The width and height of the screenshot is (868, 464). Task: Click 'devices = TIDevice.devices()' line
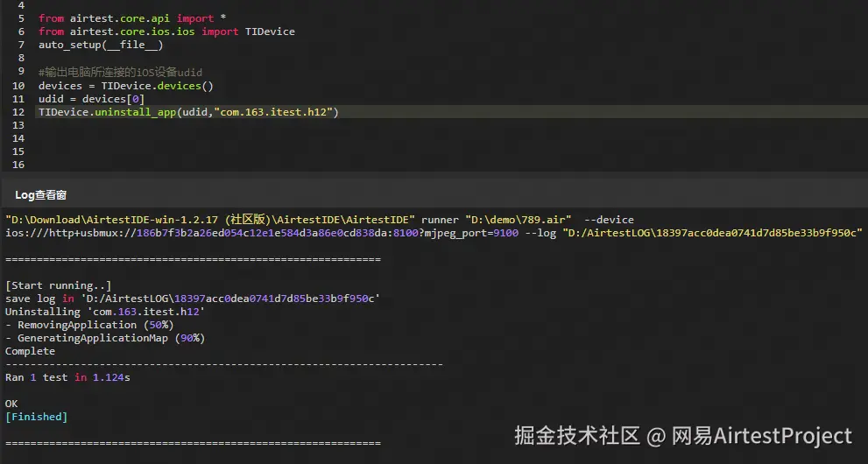click(125, 86)
